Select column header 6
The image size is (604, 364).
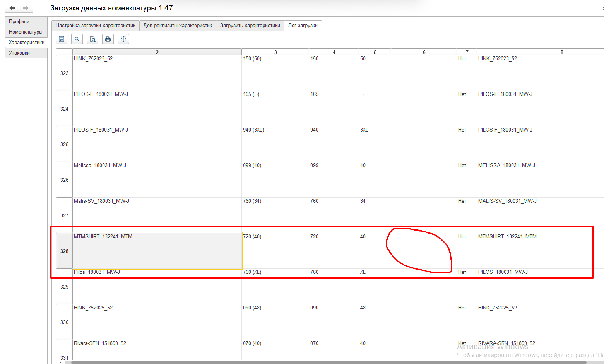click(424, 52)
